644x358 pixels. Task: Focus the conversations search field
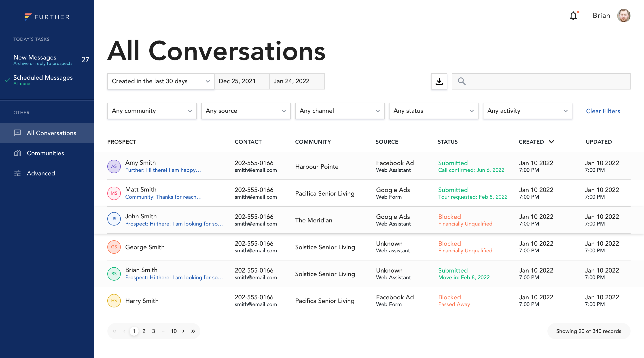click(541, 81)
